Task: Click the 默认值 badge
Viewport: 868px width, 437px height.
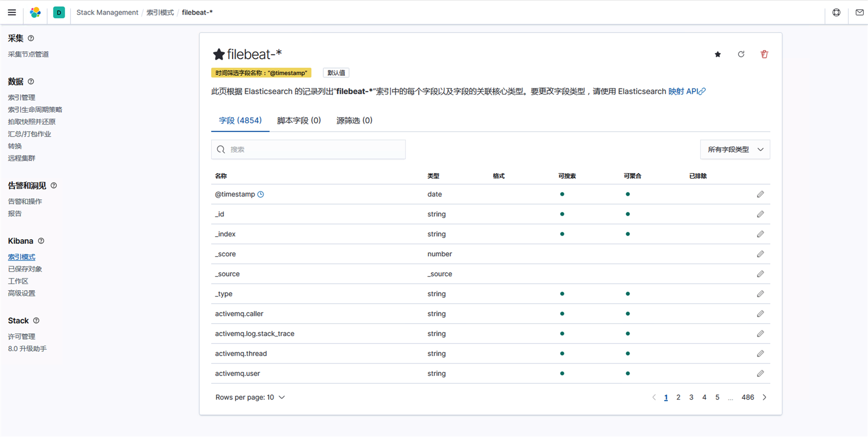Action: click(x=336, y=73)
